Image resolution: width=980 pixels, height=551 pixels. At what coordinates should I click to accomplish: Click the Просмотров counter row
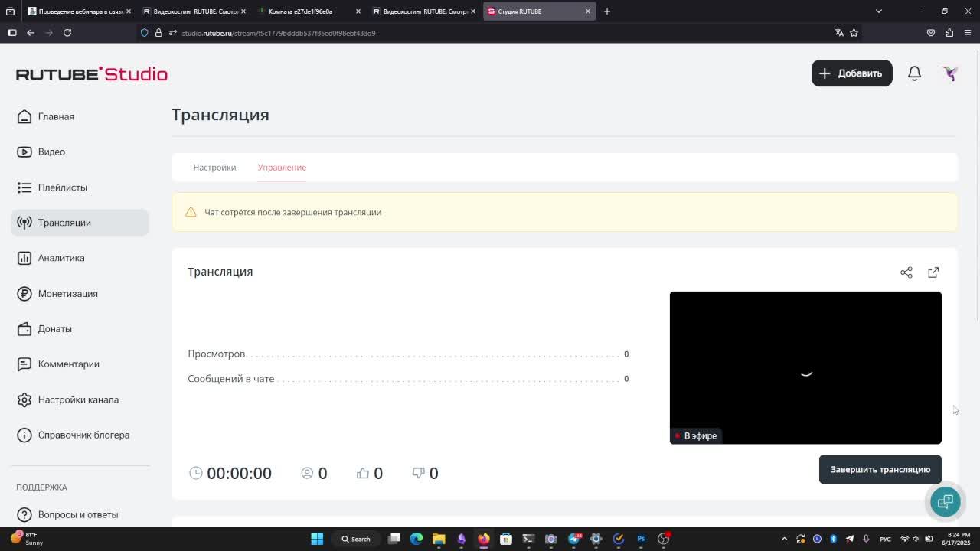click(x=408, y=354)
